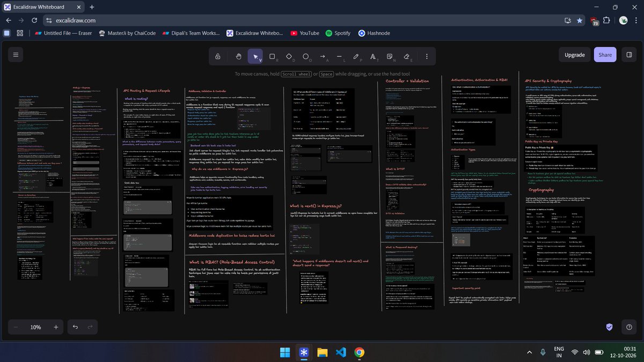Reload the current page
This screenshot has height=362, width=644.
35,20
